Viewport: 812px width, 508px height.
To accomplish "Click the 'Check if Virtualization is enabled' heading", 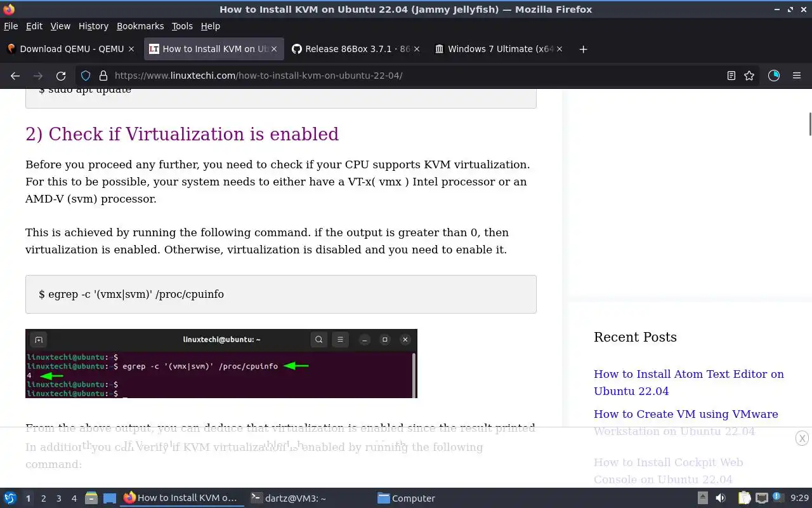I will (182, 134).
